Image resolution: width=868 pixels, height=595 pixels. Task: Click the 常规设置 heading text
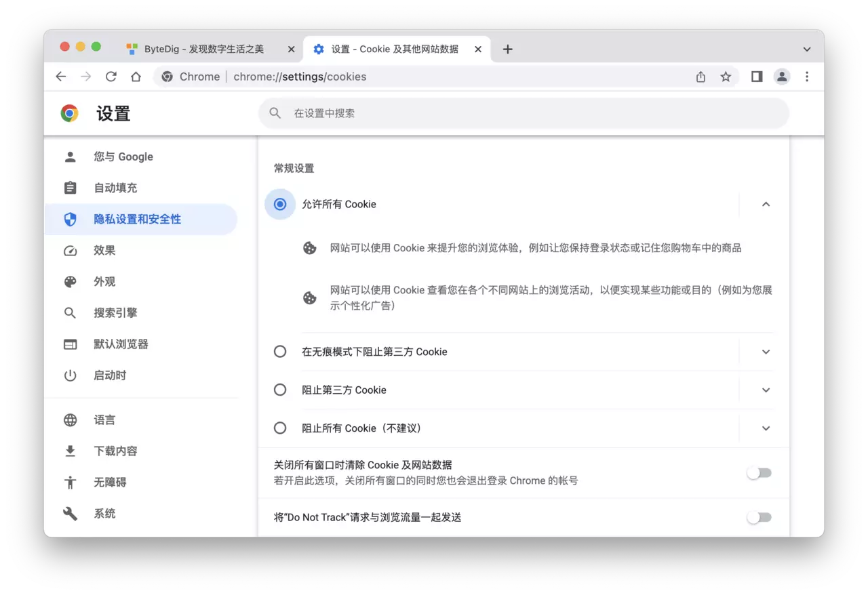pyautogui.click(x=294, y=168)
